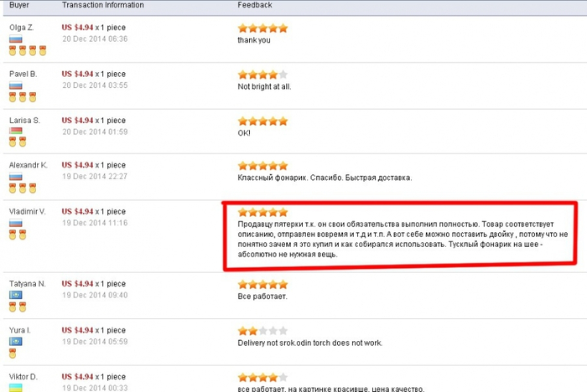This screenshot has width=587, height=392.
Task: Open buyer Pavel B. profile
Action: 23,74
